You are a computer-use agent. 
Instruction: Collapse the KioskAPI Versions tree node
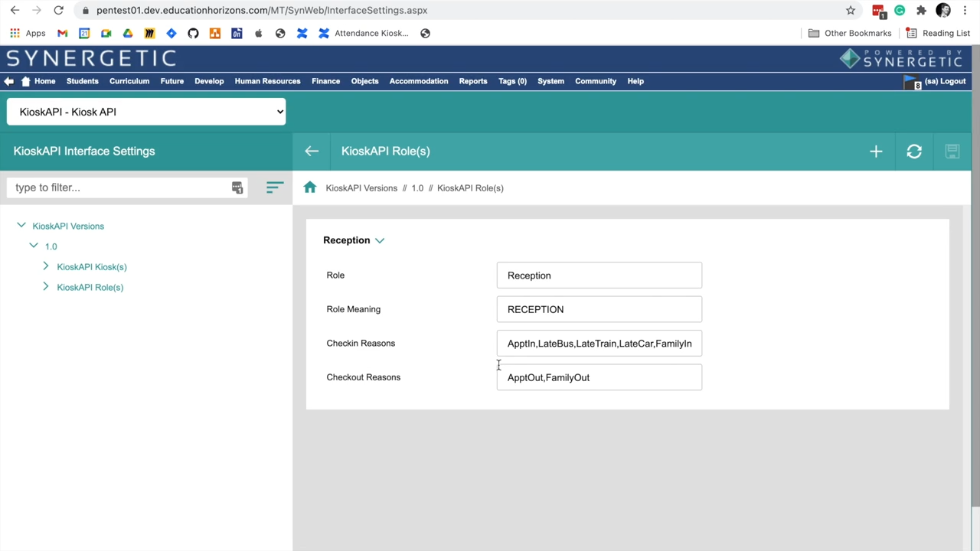(21, 226)
